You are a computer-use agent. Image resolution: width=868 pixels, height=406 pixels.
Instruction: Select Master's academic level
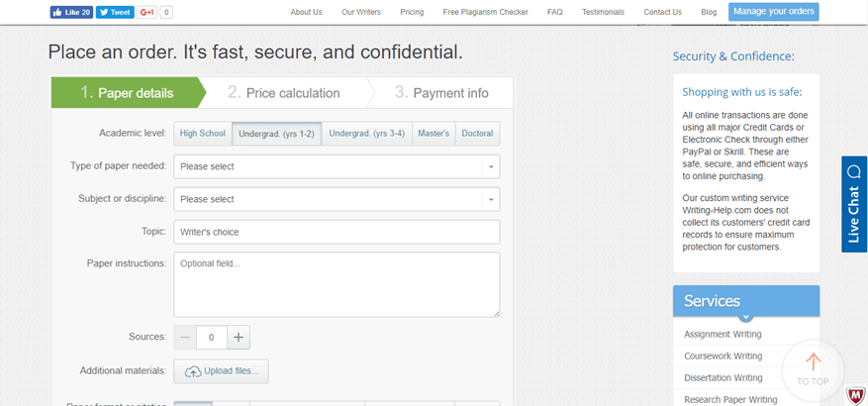pyautogui.click(x=434, y=134)
